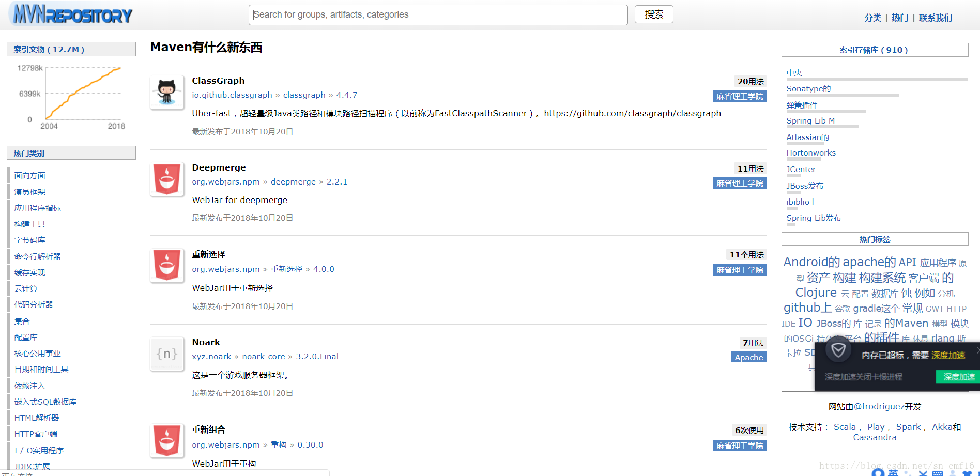Click the Apache license tag
980x476 pixels.
click(749, 357)
